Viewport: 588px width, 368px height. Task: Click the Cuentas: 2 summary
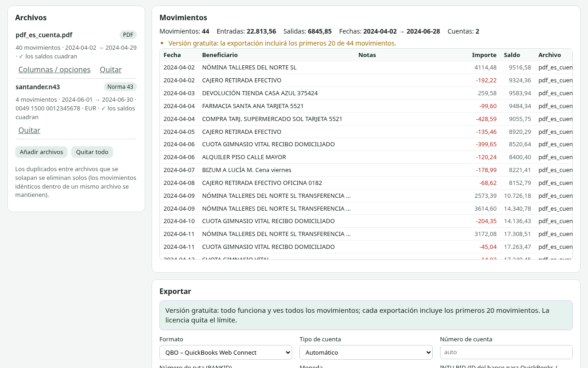point(463,31)
